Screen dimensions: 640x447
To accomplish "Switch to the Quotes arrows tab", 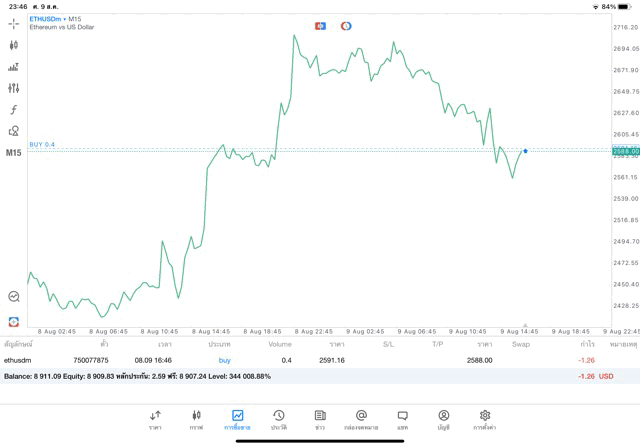I will (155, 418).
